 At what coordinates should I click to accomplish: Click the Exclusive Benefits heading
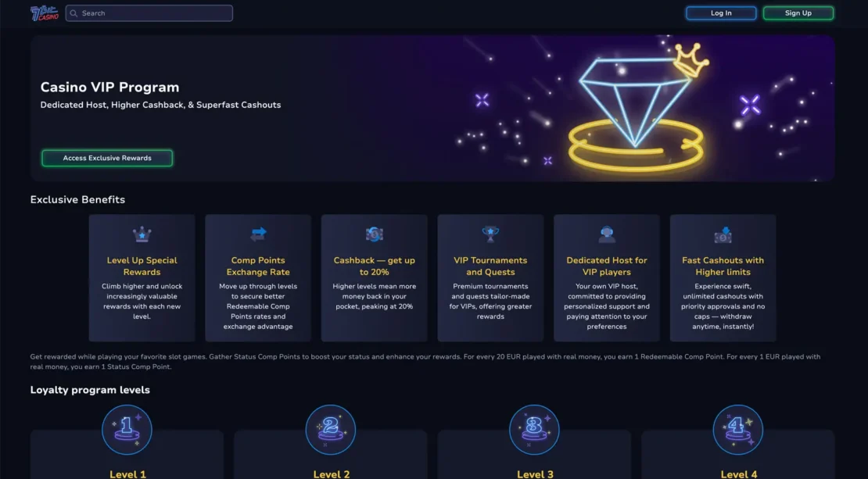pos(77,199)
